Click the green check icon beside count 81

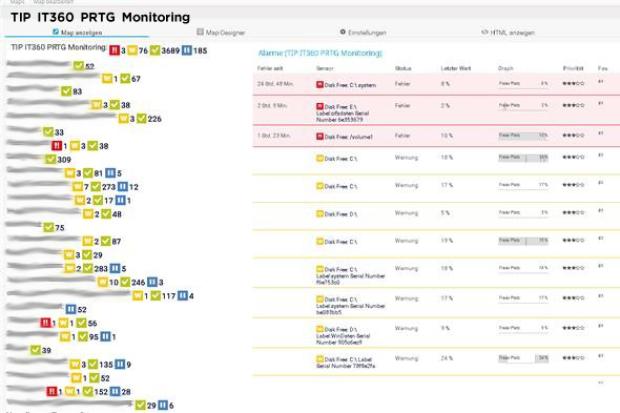click(88, 173)
